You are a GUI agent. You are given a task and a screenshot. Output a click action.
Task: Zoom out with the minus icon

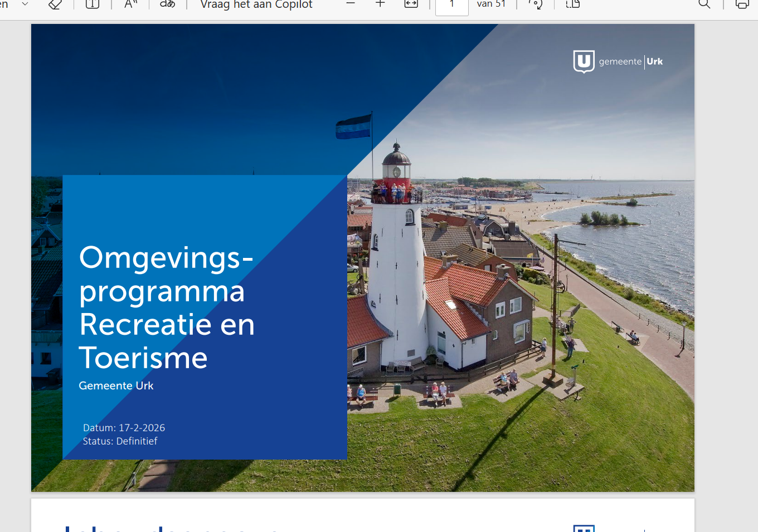(351, 4)
